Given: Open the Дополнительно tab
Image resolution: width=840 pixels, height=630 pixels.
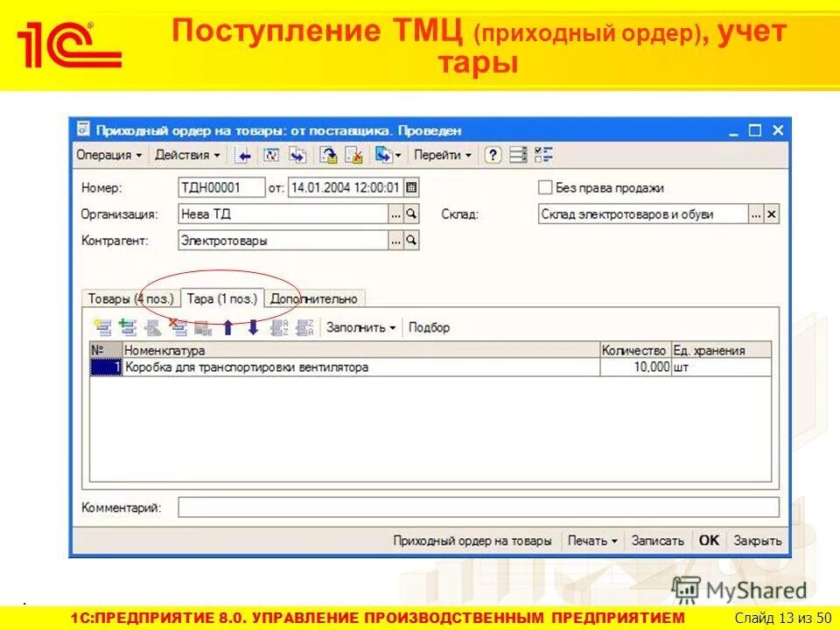Looking at the screenshot, I should tap(313, 297).
